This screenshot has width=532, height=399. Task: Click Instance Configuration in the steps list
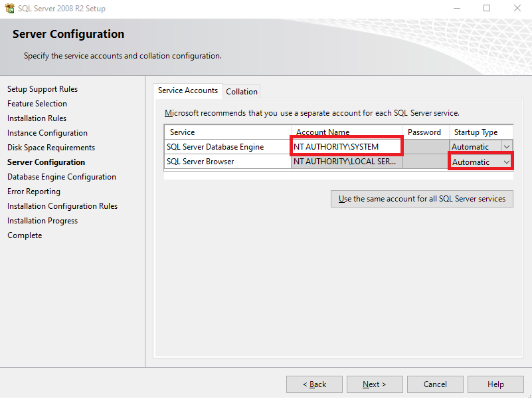tap(47, 133)
